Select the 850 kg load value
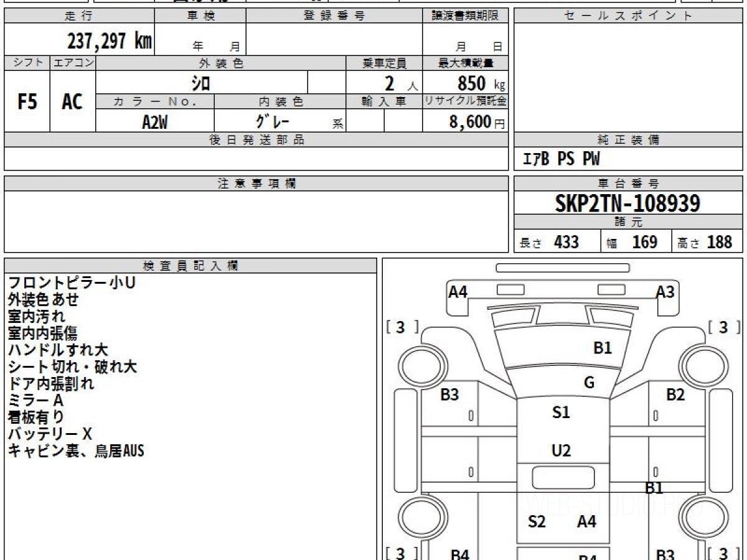Viewport: 747px width, 560px height. pyautogui.click(x=481, y=83)
